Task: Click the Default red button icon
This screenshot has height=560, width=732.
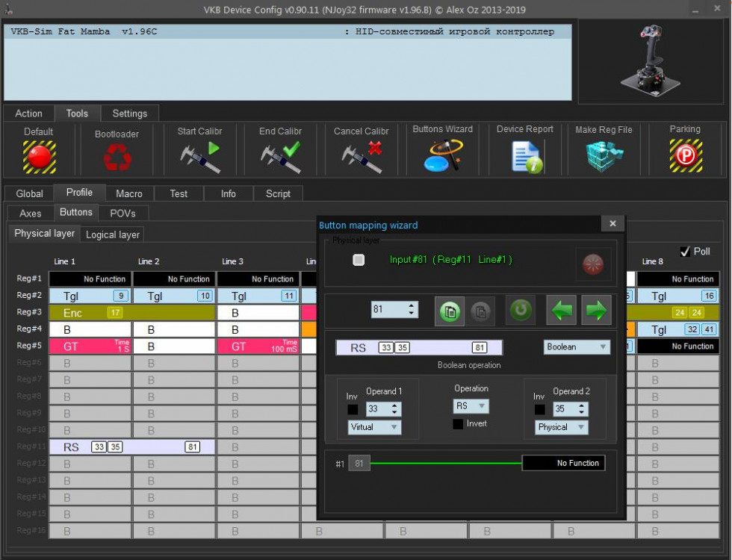Action: tap(39, 156)
